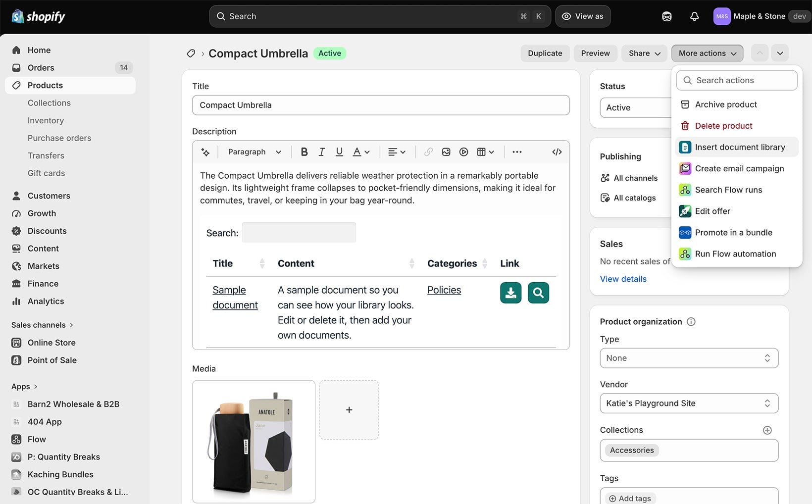Click the Preview button
Viewport: 812px width, 504px height.
[595, 53]
